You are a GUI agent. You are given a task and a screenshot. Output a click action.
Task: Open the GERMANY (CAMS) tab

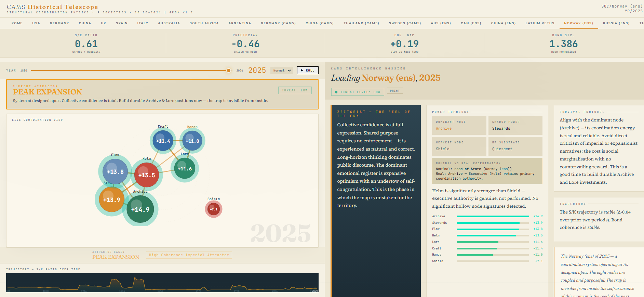pos(278,23)
